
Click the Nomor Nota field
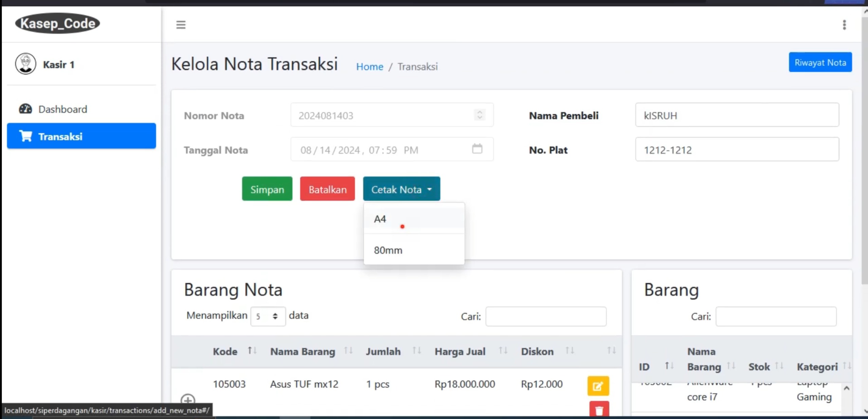tap(392, 115)
